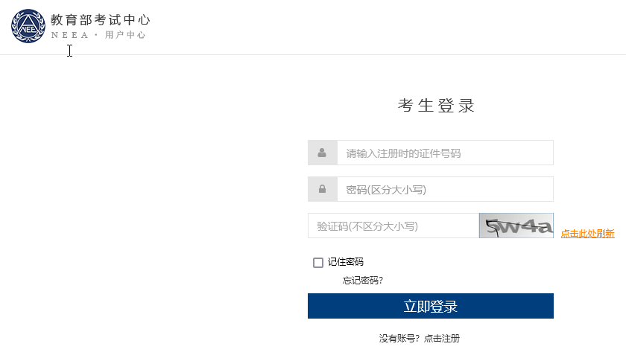The image size is (626, 364).
Task: Focus the 验证码 captcha input field
Action: tap(393, 226)
